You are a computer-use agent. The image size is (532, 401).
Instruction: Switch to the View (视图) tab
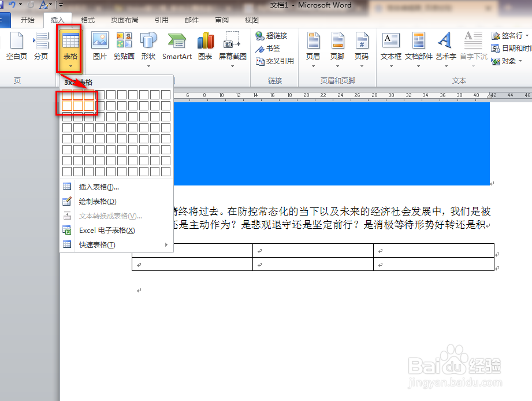[252, 20]
